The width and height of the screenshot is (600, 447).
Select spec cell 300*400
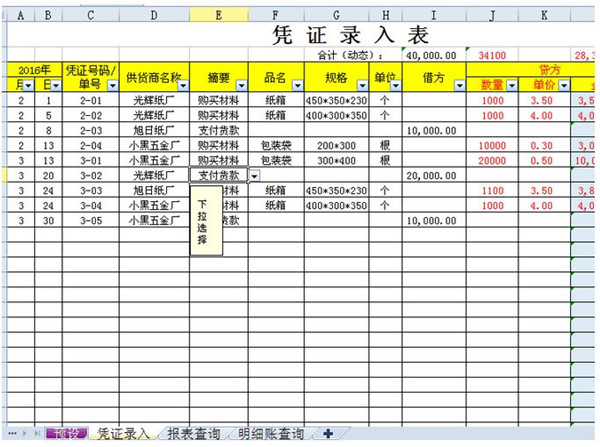[x=336, y=160]
